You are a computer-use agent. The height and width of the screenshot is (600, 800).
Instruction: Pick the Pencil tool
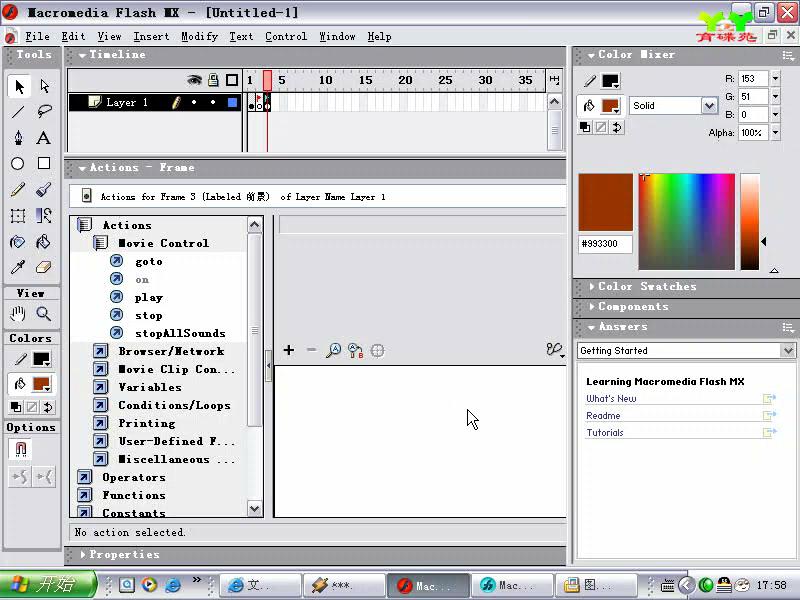(x=18, y=190)
